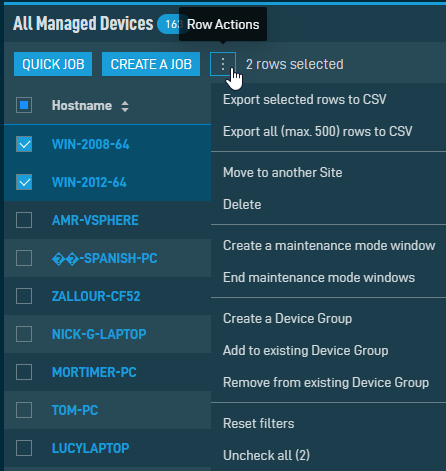The height and width of the screenshot is (471, 446).
Task: Click the QUICK JOB button
Action: pos(53,64)
